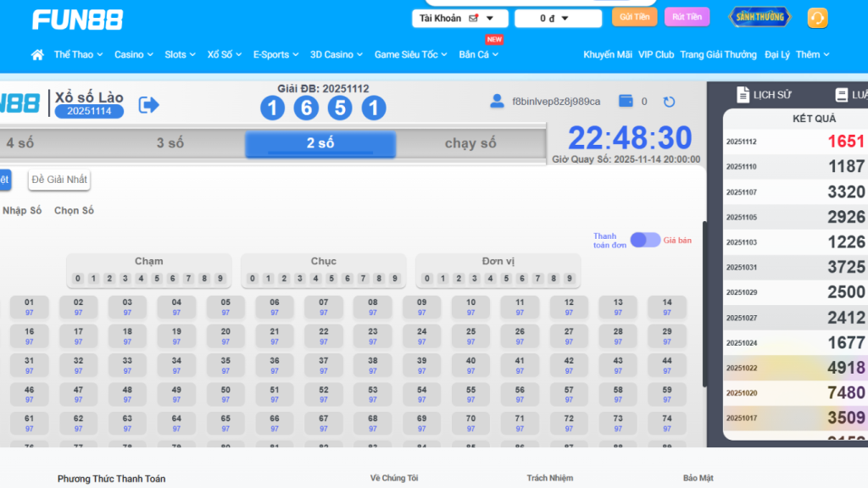The height and width of the screenshot is (488, 868).
Task: Click the customer support headset icon
Action: [x=817, y=18]
